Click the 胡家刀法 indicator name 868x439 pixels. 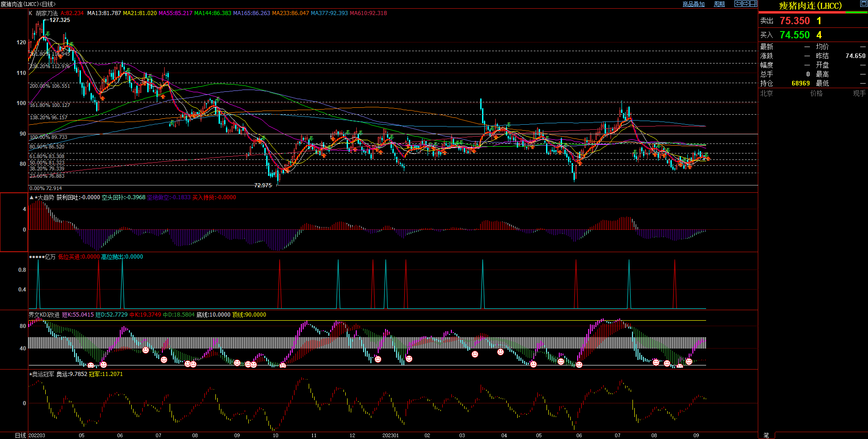click(47, 13)
